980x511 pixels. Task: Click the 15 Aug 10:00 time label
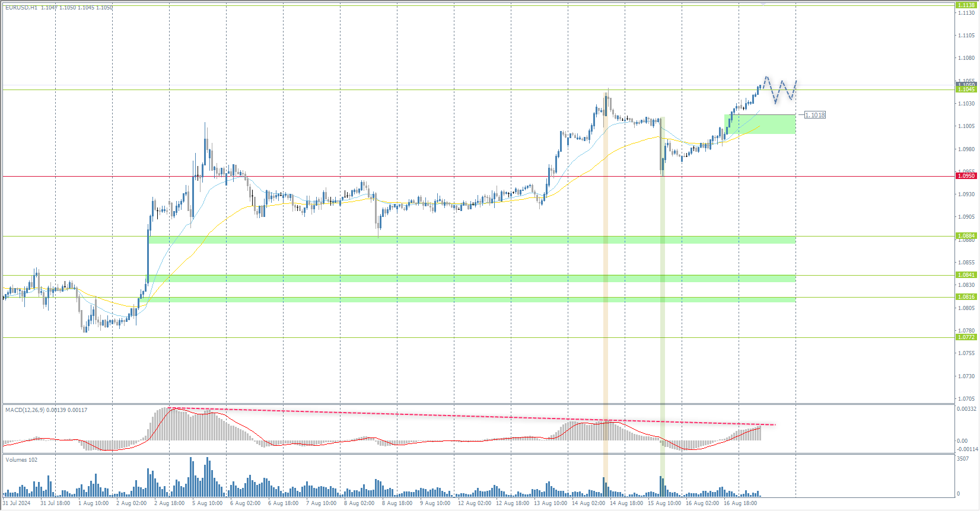tap(664, 503)
